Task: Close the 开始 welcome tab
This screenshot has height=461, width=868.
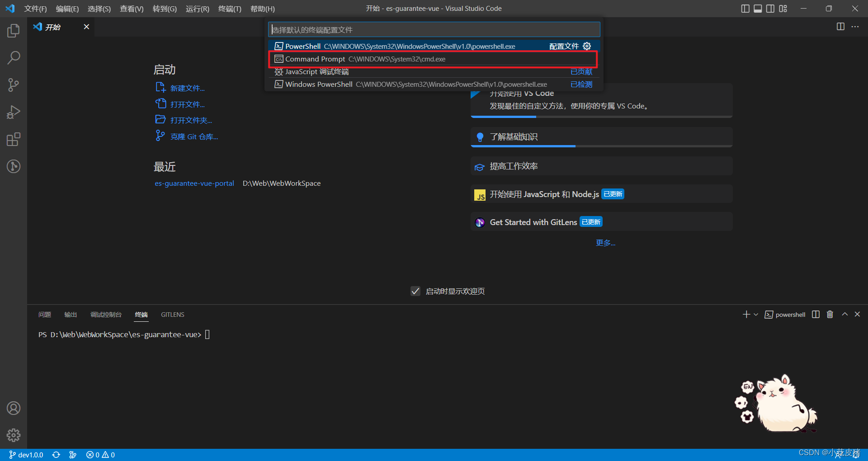Action: pyautogui.click(x=86, y=27)
